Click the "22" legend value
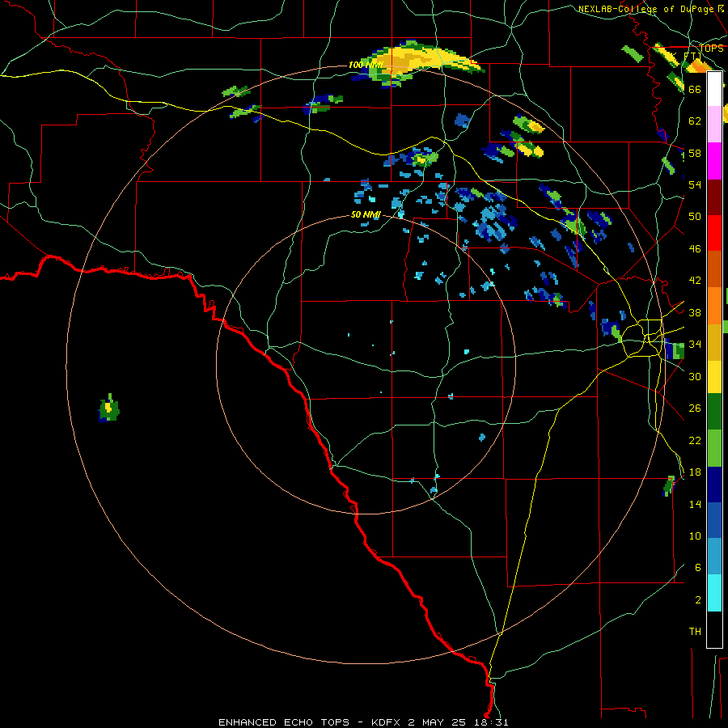Screen dimensions: 728x728 695,441
